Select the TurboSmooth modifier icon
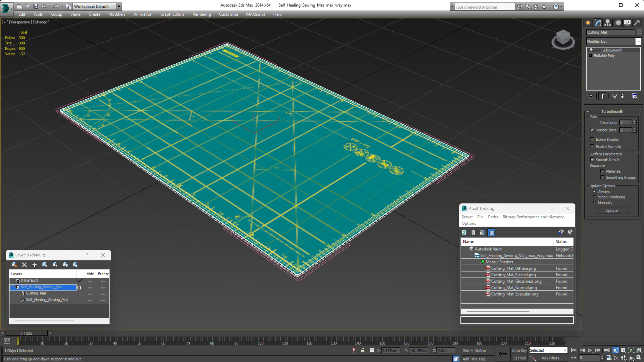The image size is (644, 362). pos(592,49)
